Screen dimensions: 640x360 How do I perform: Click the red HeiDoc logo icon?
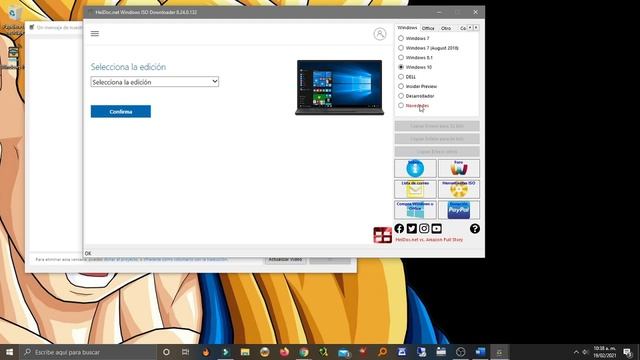382,235
